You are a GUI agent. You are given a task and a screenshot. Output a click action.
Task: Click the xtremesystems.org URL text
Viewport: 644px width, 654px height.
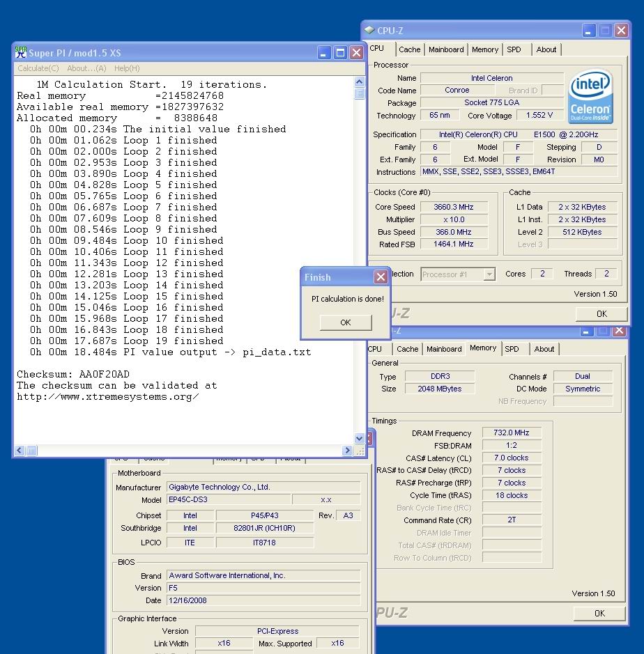click(x=107, y=397)
